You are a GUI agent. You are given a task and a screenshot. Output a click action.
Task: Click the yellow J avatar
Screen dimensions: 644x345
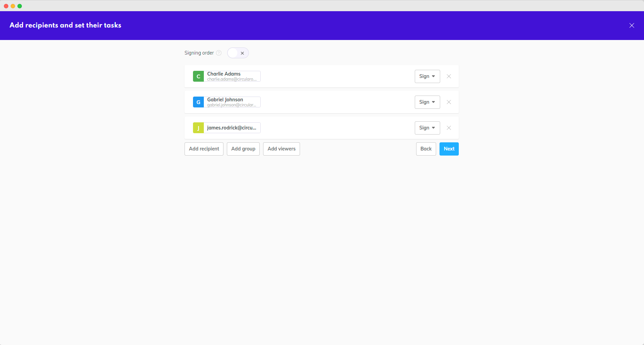[x=198, y=128]
